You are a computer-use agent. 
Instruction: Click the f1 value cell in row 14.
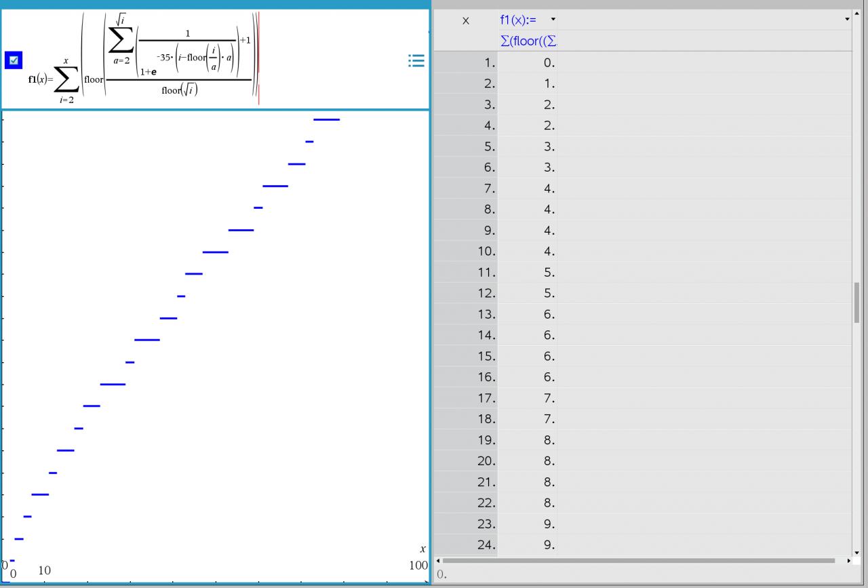(x=528, y=335)
